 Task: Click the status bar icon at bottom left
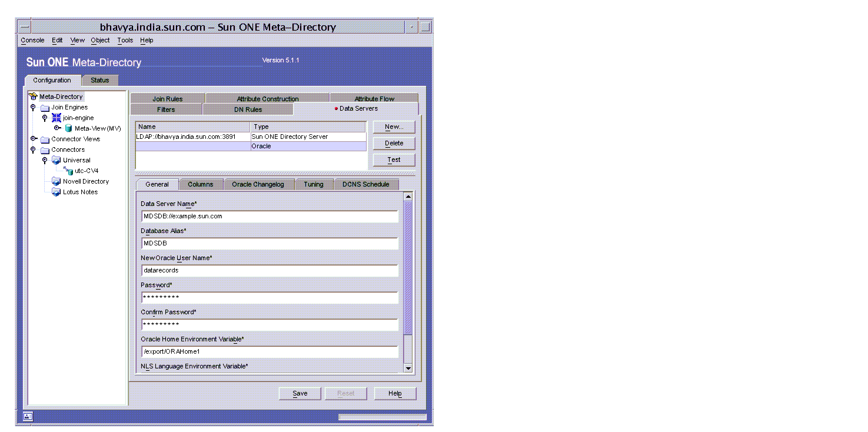(x=28, y=417)
